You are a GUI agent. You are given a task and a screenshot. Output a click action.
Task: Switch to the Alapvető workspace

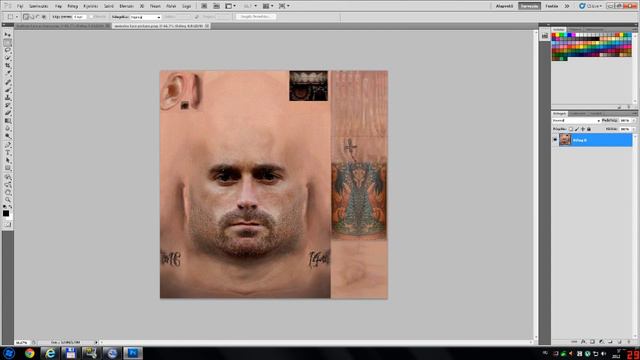(x=504, y=6)
